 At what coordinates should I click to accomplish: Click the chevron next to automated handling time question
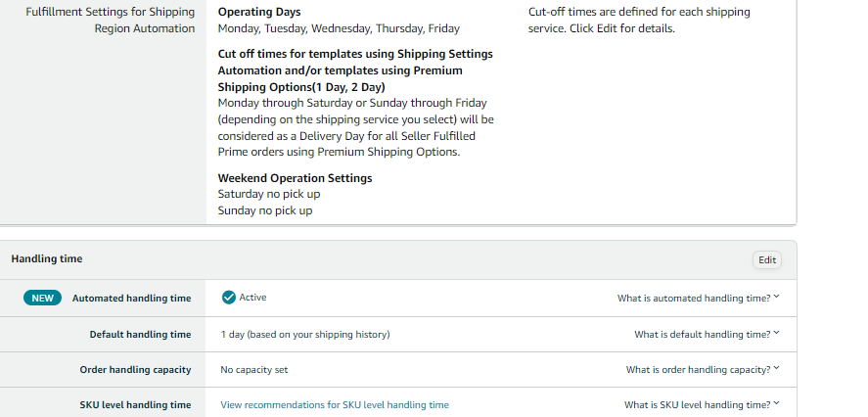[x=776, y=297]
